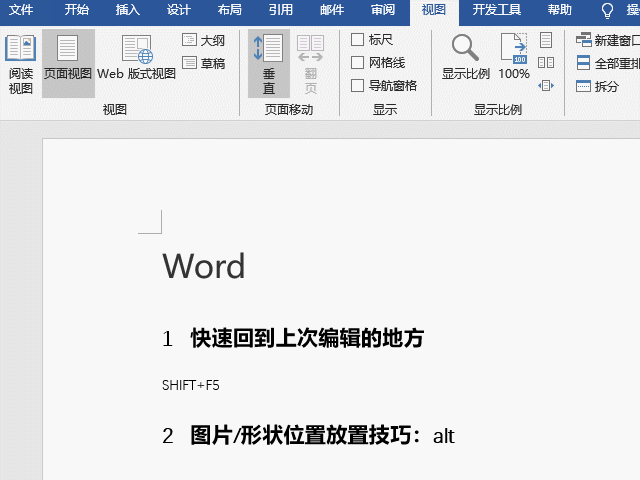The width and height of the screenshot is (640, 480).
Task: Open the Design tab (设计)
Action: pos(178,10)
